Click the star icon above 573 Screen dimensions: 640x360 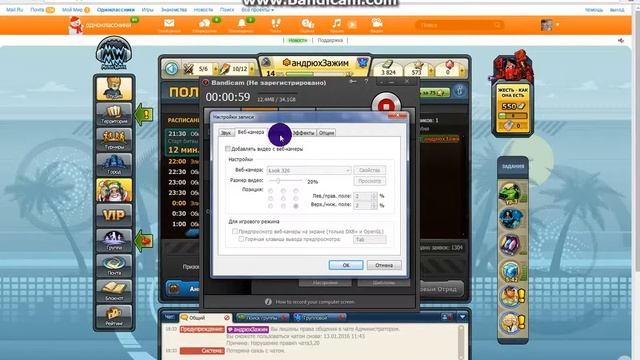(418, 64)
